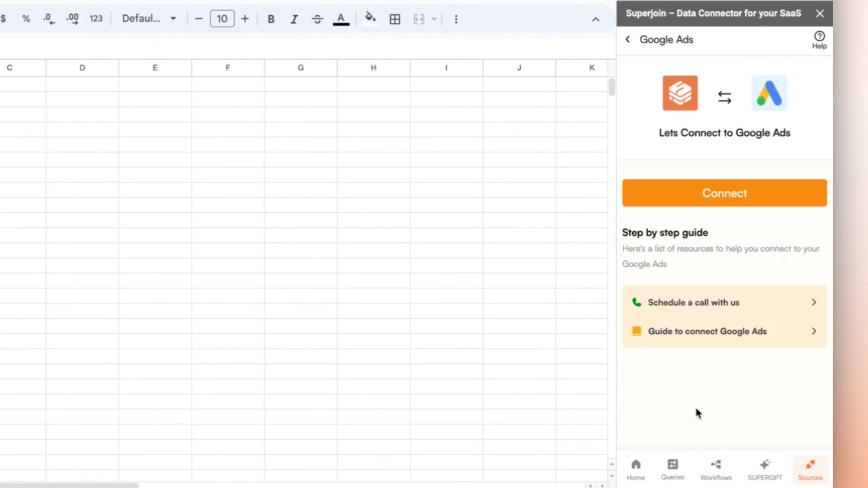Open the three-dot more toolbar options
Screen dimensions: 868x488
456,19
